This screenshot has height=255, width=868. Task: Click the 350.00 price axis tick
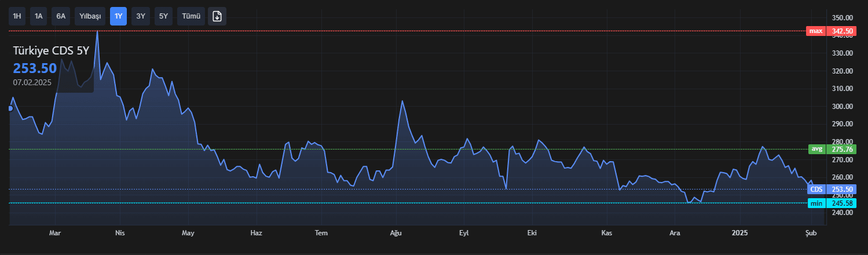pos(843,17)
